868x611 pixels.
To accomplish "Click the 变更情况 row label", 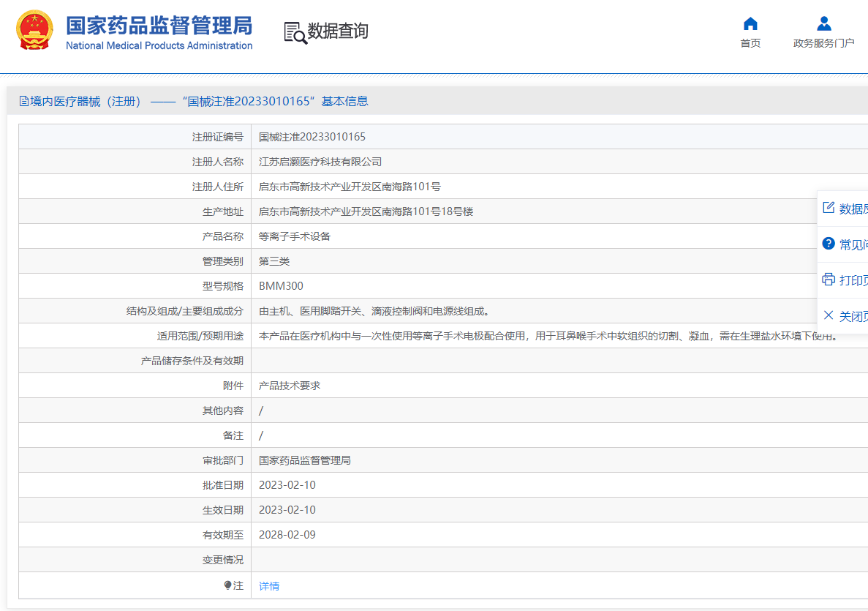I will pos(222,560).
